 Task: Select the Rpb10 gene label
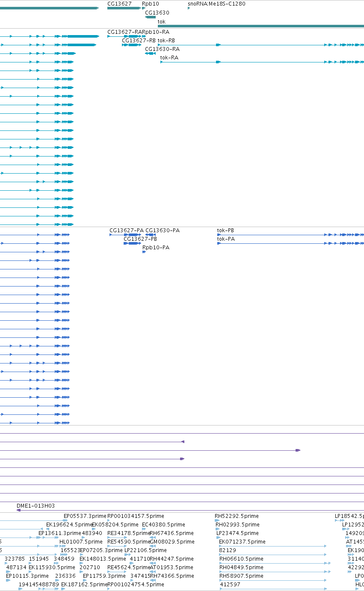click(151, 3)
